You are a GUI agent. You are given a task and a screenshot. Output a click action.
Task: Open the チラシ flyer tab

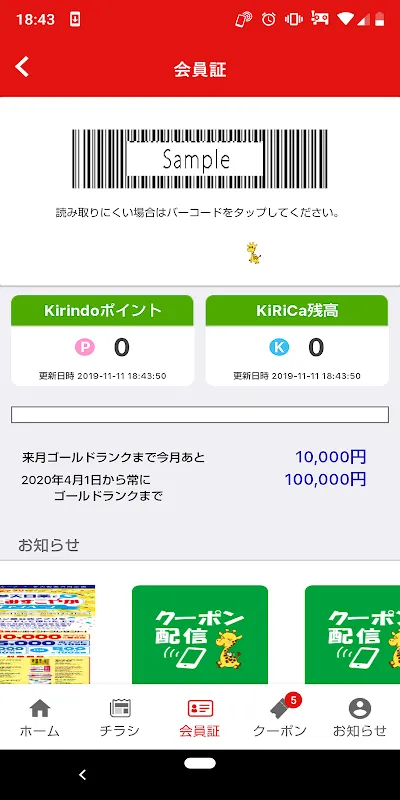pyautogui.click(x=120, y=718)
